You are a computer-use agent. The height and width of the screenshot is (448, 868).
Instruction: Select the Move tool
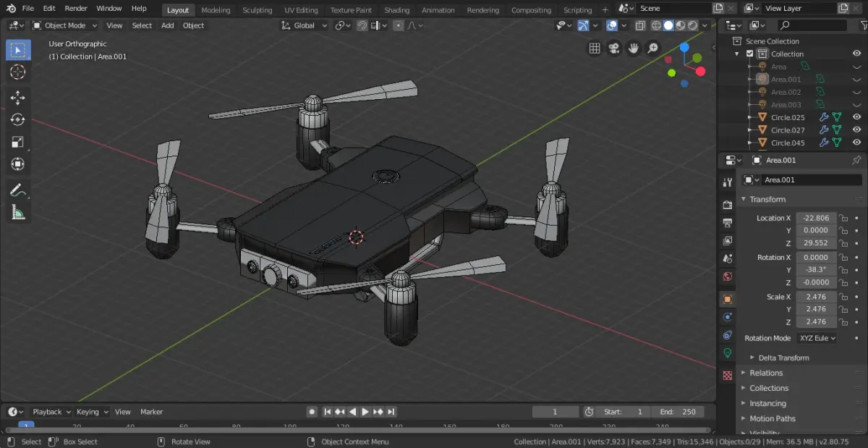pos(18,98)
